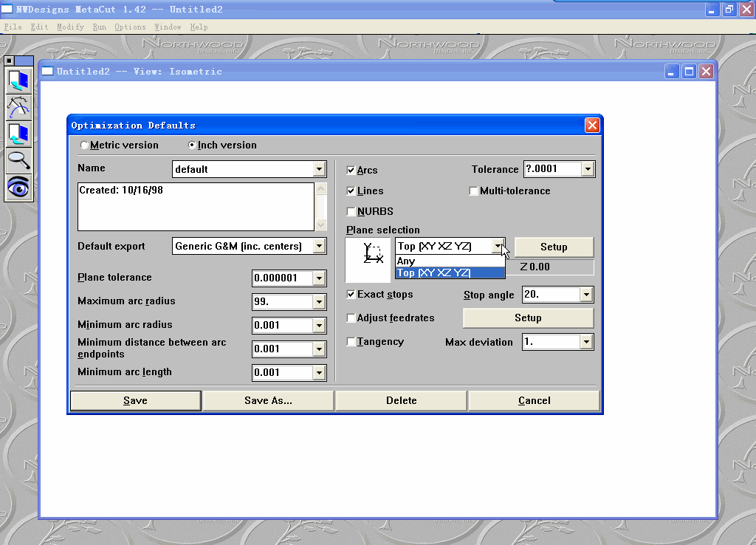756x545 pixels.
Task: Choose 'Any' in the Plane selection list
Action: [x=450, y=261]
